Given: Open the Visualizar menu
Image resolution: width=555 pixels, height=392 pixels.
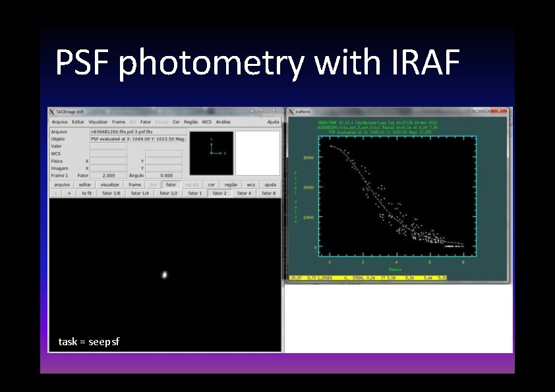Looking at the screenshot, I should pyautogui.click(x=98, y=122).
